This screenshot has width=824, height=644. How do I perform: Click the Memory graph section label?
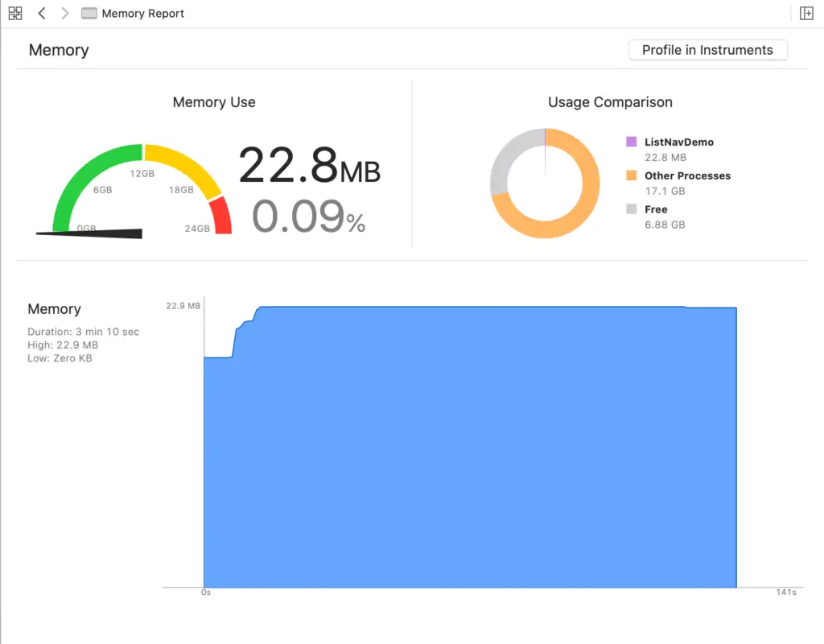pyautogui.click(x=54, y=309)
